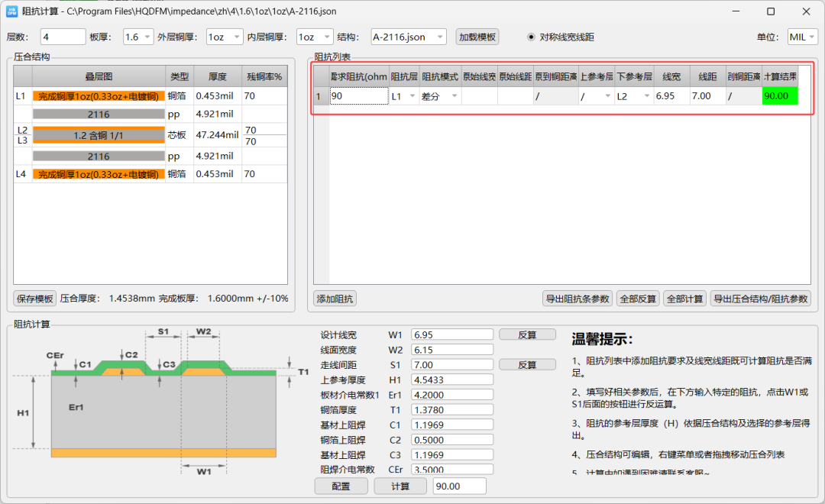
Task: Select the 对称线宽线距 radio button
Action: tap(531, 37)
